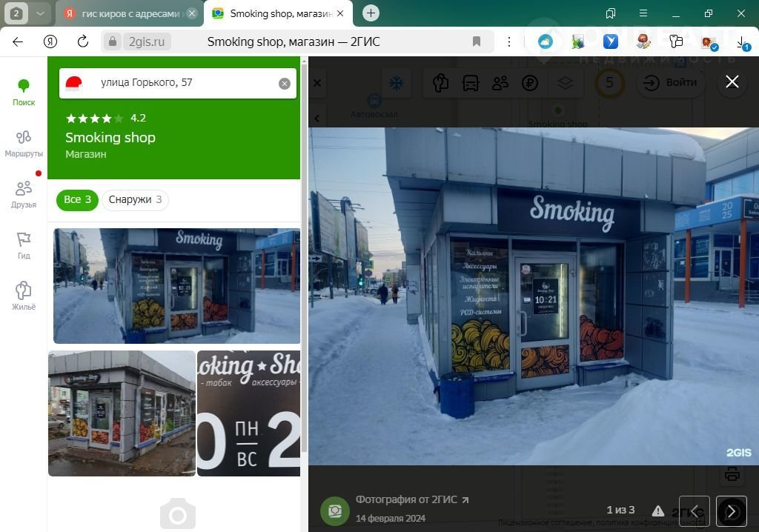Open a new browser tab
This screenshot has height=532, width=759.
371,13
